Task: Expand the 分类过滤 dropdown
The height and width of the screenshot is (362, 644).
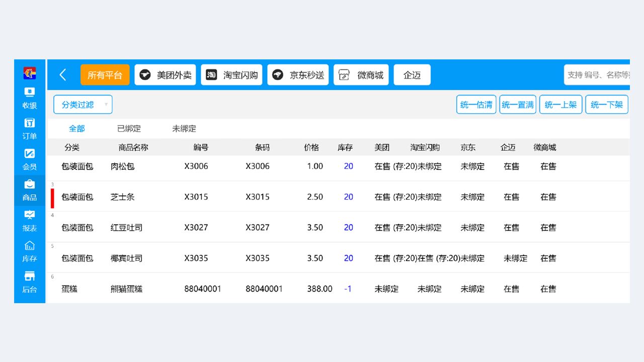Action: pyautogui.click(x=83, y=105)
